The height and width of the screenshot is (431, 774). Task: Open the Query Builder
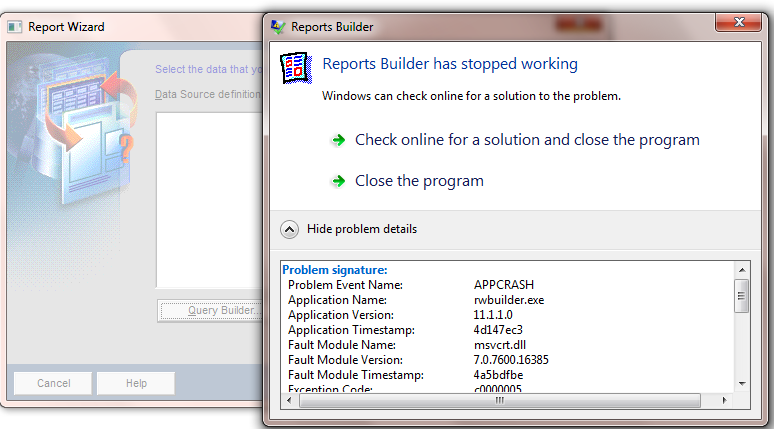211,311
